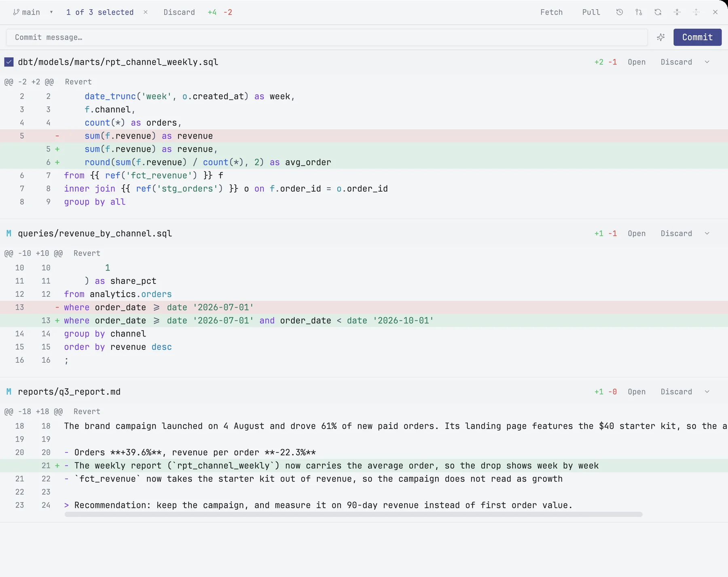Click M status badge for revenue_by_channel.sql
728x577 pixels.
point(9,233)
